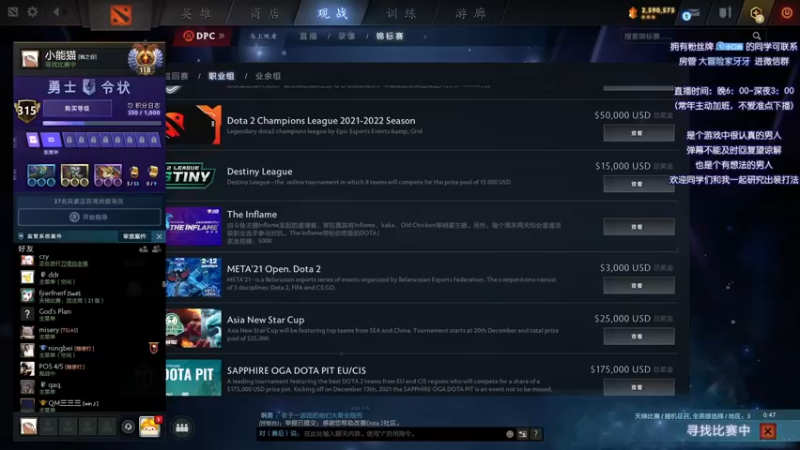Select friend misery in friends list
800x450 pixels.
pos(89,333)
